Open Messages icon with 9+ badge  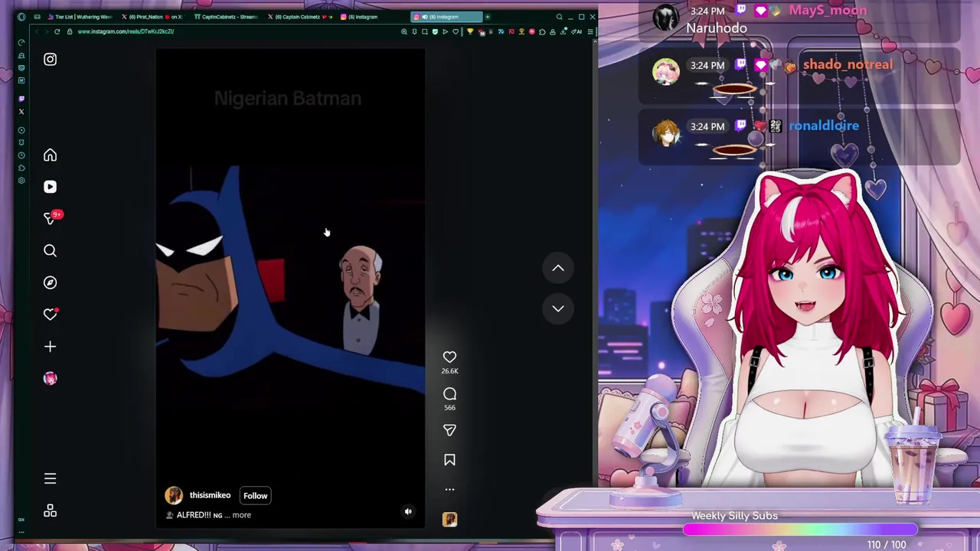click(51, 218)
